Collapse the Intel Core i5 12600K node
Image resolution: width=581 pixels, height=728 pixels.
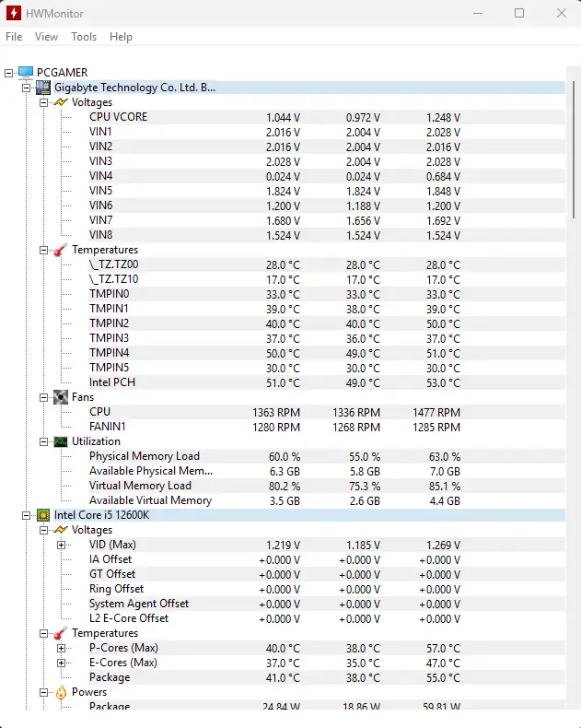coord(27,515)
